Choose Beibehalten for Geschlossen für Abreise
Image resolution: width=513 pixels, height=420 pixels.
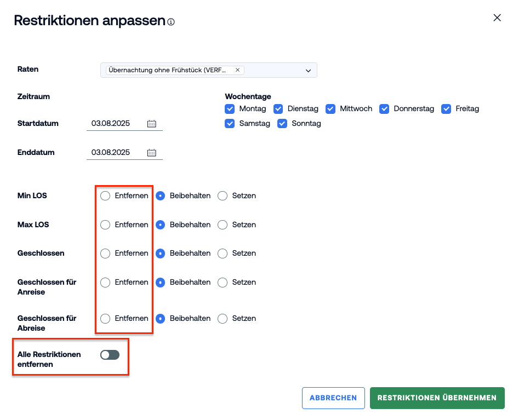coord(160,318)
